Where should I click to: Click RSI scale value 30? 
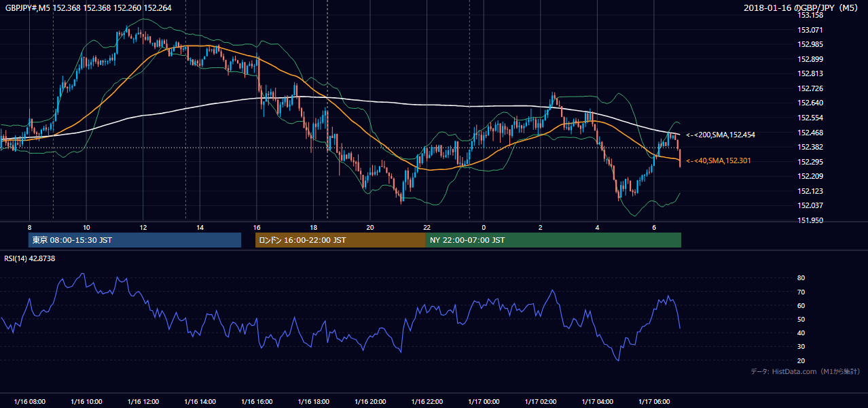[x=801, y=347]
